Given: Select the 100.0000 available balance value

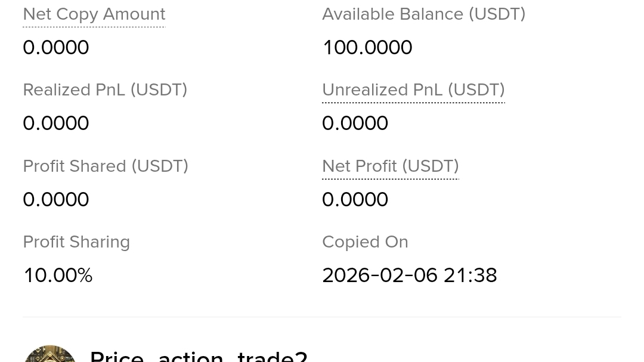Looking at the screenshot, I should coord(367,48).
